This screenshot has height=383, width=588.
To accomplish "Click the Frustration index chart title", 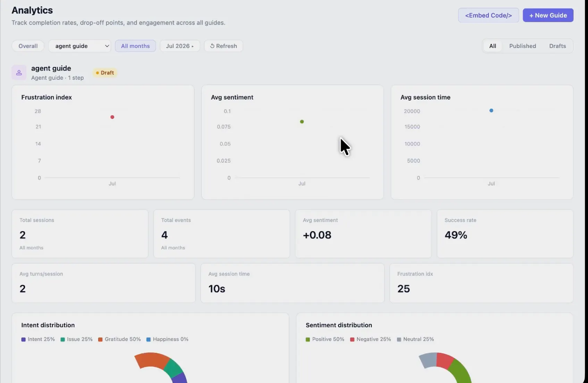I will 47,97.
